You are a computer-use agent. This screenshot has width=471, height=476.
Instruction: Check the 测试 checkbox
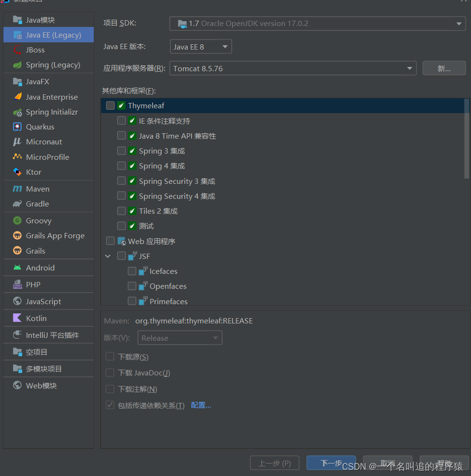click(121, 226)
